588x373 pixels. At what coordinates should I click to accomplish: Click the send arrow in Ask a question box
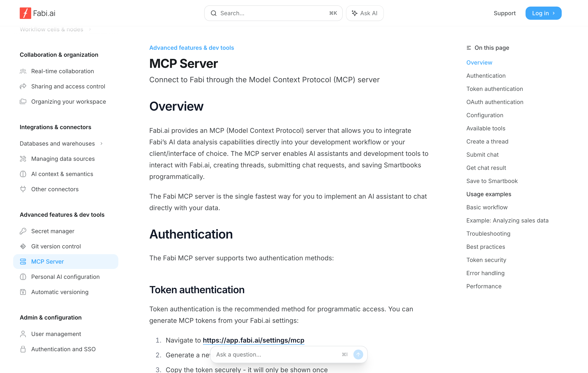pyautogui.click(x=358, y=354)
